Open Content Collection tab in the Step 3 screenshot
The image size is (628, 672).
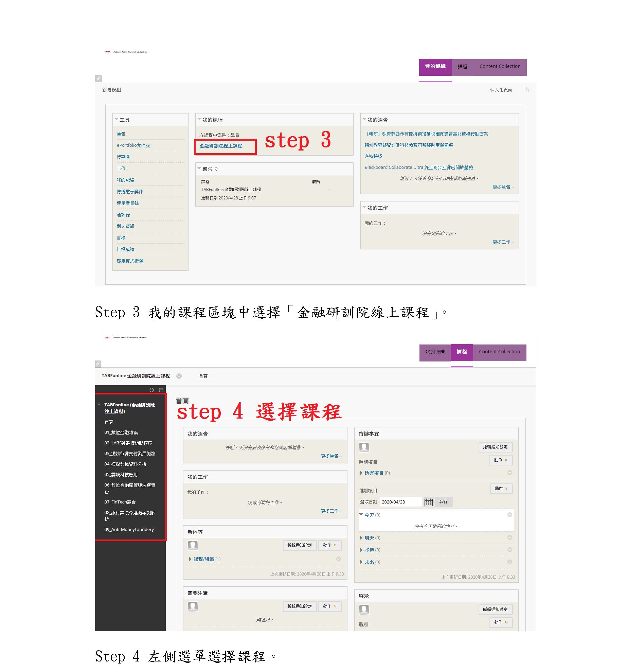500,67
